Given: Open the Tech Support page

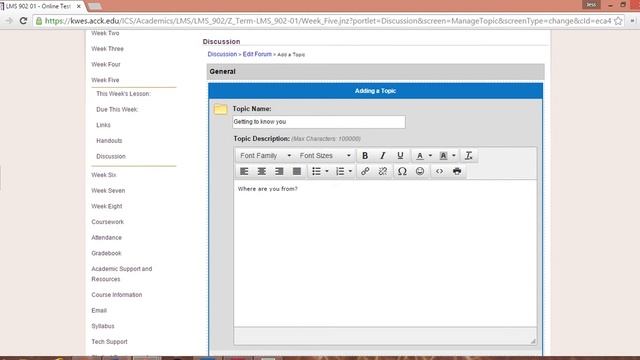Looking at the screenshot, I should 109,342.
